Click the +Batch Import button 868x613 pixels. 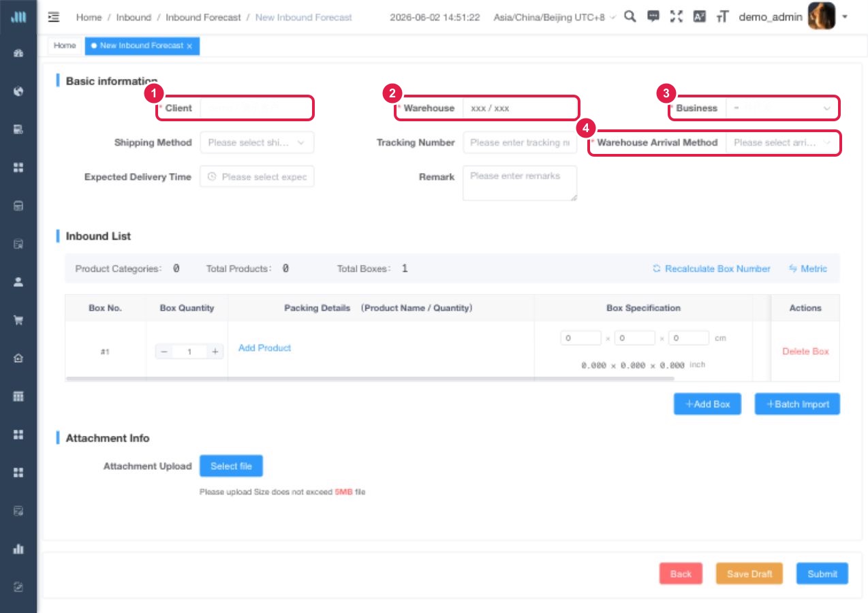click(797, 404)
